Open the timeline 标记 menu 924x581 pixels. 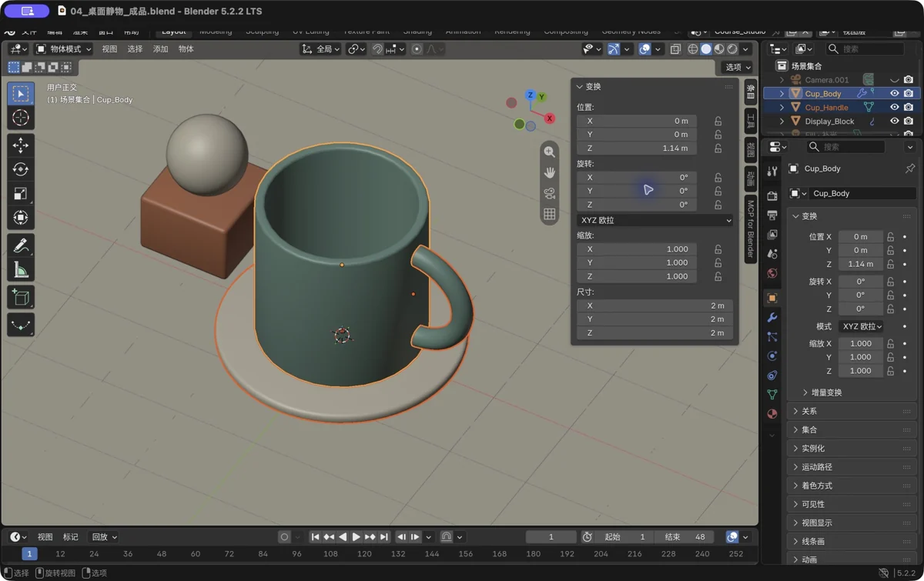pos(70,537)
